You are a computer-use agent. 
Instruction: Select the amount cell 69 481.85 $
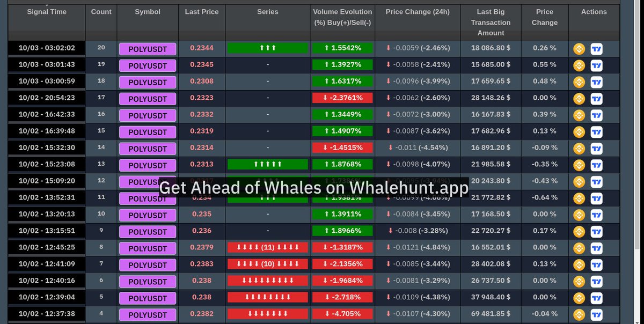(x=491, y=314)
